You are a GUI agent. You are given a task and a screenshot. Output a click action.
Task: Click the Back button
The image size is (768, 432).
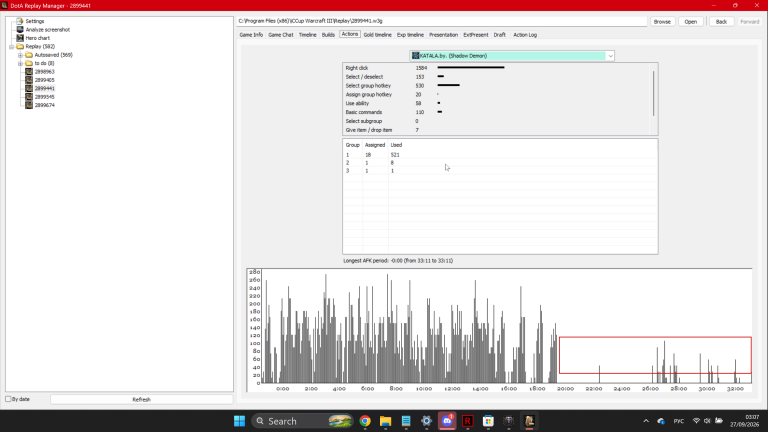point(721,22)
